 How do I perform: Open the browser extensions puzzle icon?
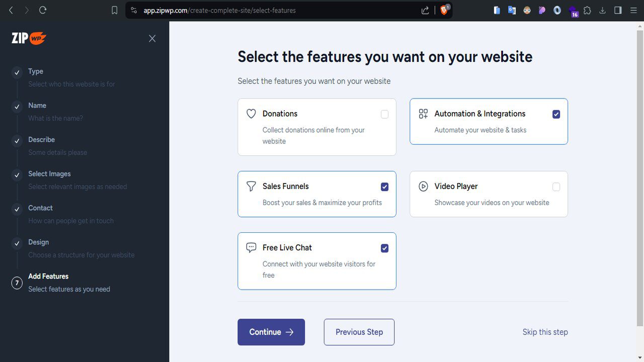pyautogui.click(x=587, y=10)
